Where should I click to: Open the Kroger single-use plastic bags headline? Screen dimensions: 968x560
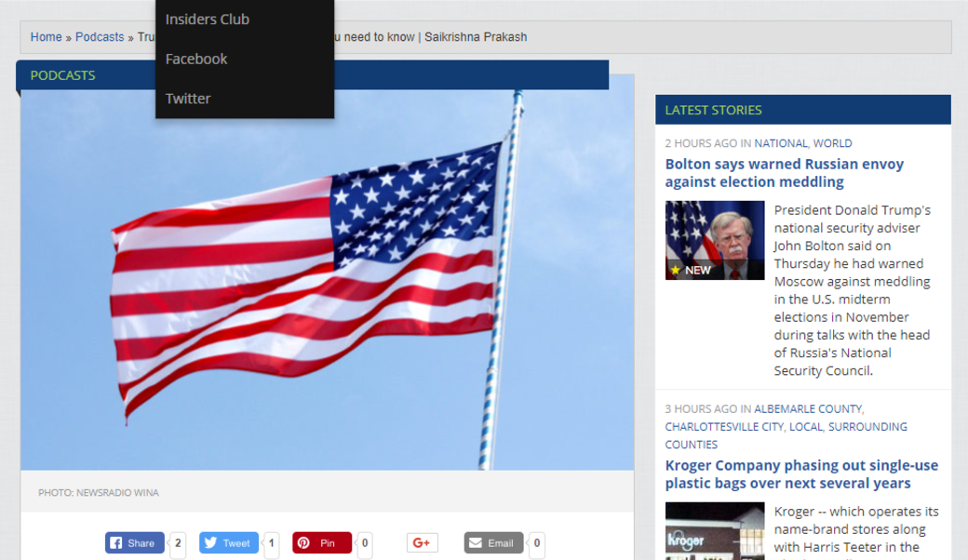[x=800, y=474]
